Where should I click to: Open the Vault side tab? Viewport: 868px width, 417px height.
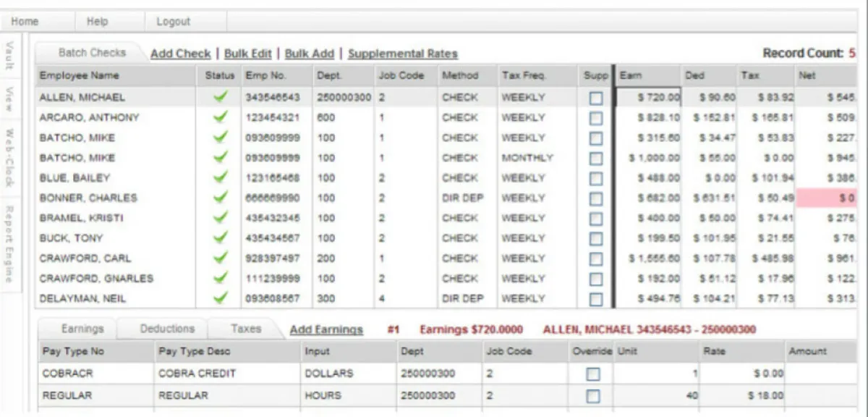tap(9, 55)
